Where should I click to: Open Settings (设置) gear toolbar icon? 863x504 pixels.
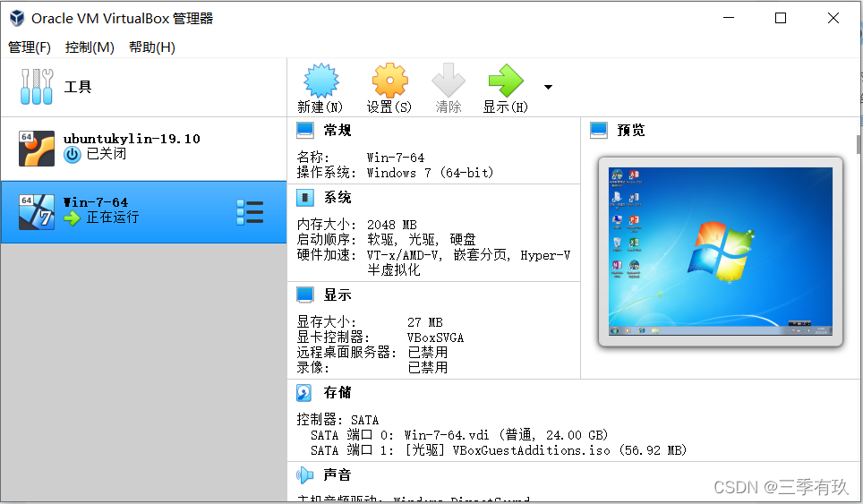pos(389,81)
